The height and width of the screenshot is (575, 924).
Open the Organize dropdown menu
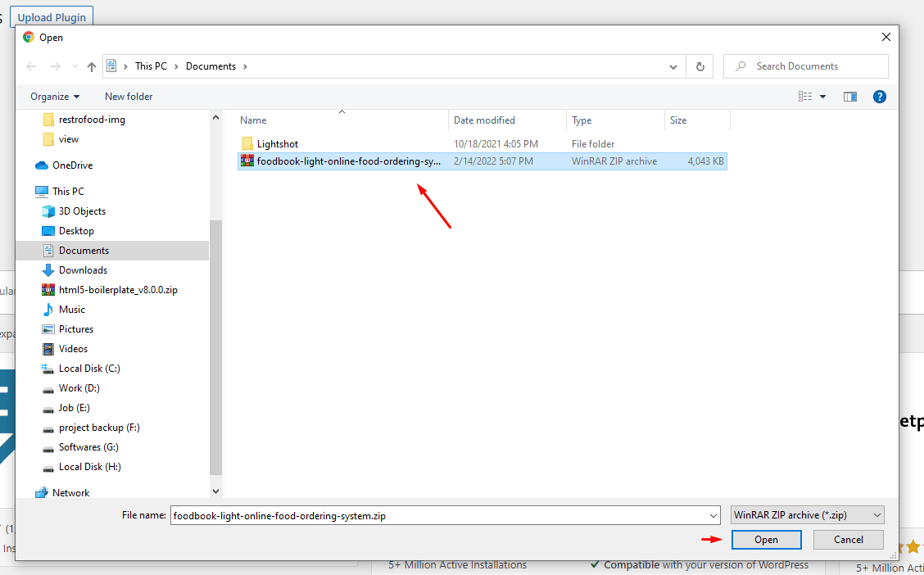click(55, 97)
